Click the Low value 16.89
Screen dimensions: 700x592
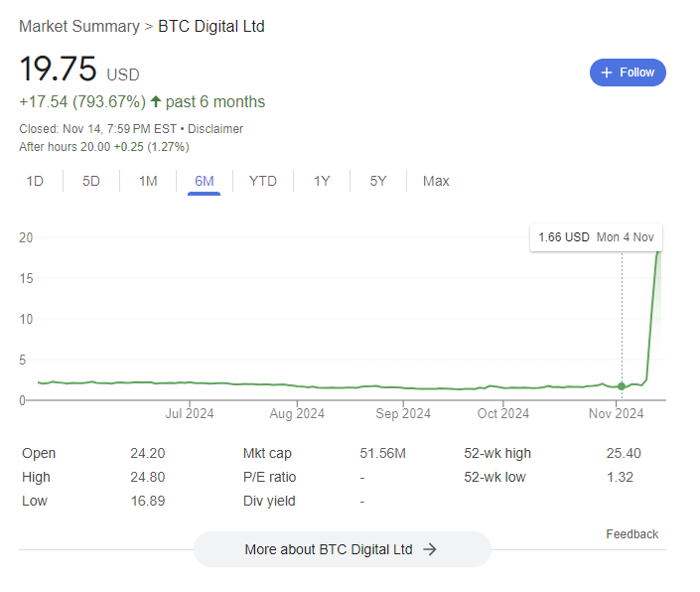pyautogui.click(x=148, y=501)
